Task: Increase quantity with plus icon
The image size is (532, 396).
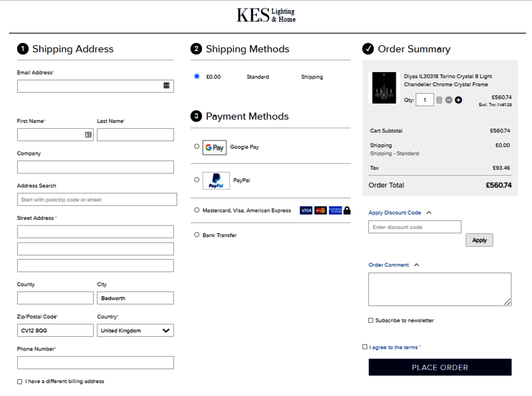Action: pyautogui.click(x=458, y=100)
